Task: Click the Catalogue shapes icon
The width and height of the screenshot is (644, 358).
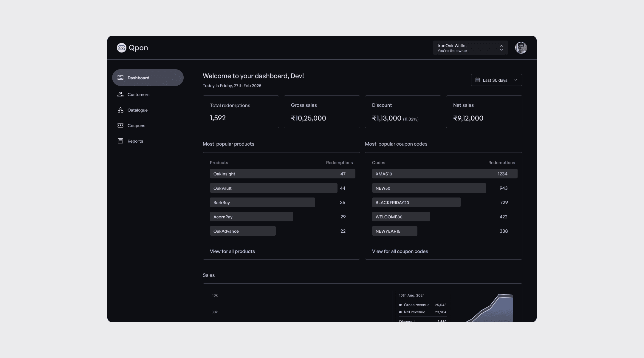Action: [x=120, y=110]
